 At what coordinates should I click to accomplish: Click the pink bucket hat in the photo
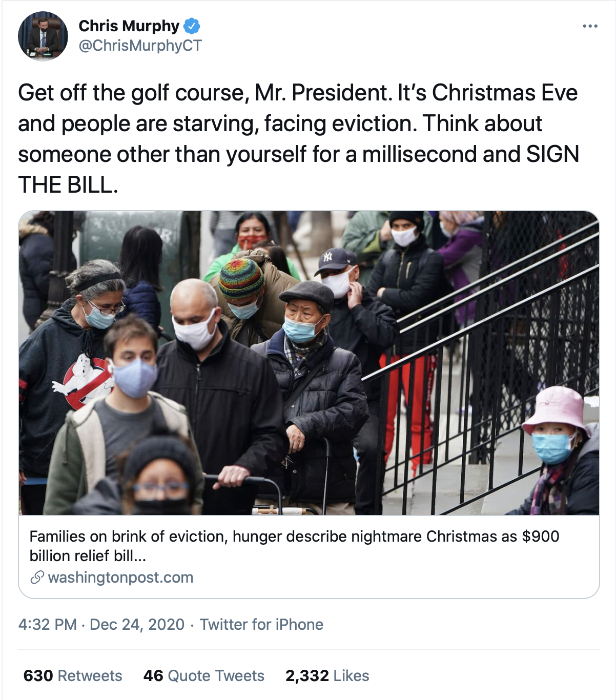click(557, 408)
